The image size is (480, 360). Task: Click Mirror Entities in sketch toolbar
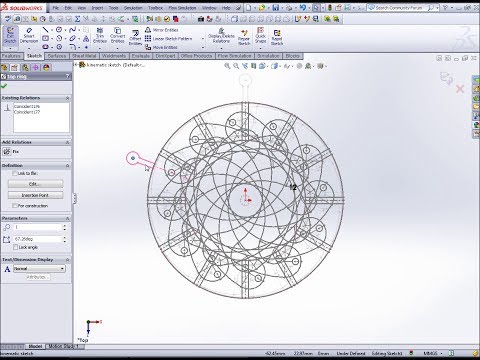tap(162, 30)
